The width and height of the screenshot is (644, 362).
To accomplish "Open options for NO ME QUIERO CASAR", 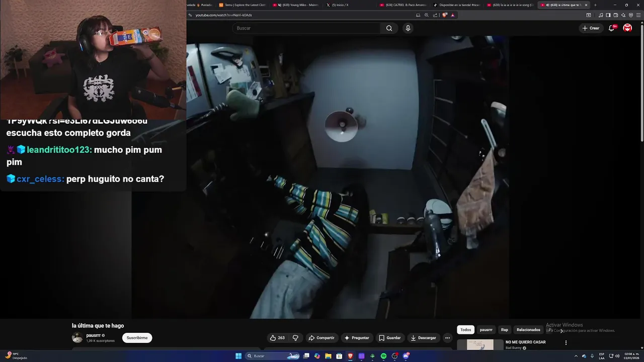I will (x=566, y=343).
